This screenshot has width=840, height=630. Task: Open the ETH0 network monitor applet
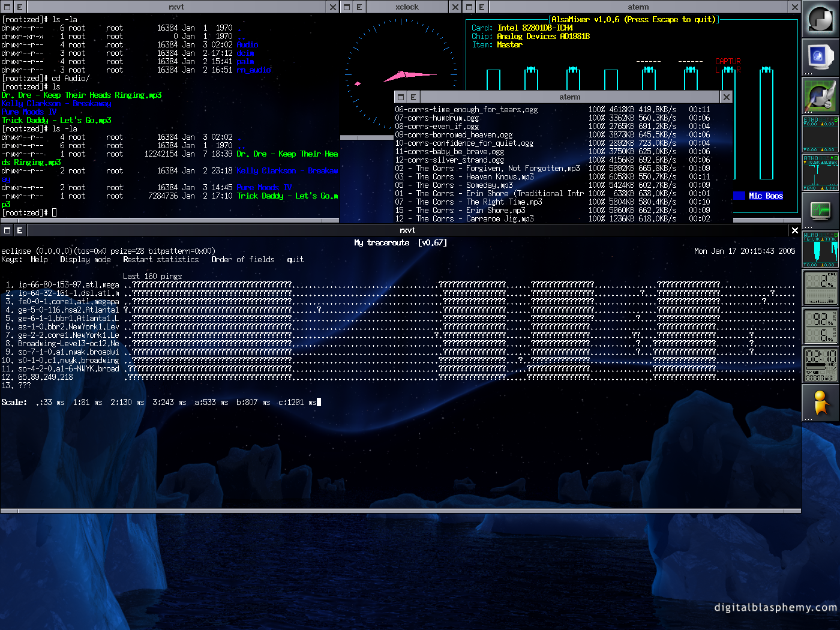820,134
